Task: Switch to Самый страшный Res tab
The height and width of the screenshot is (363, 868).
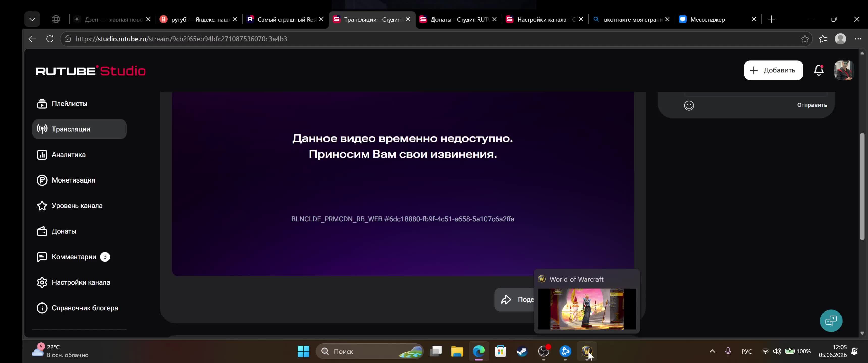Action: coord(286,19)
